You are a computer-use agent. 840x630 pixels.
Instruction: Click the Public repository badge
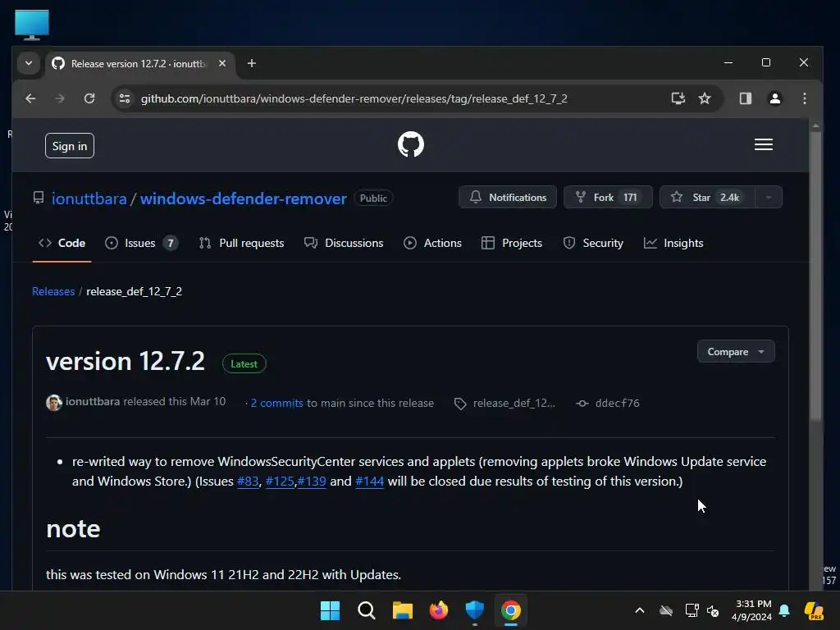pyautogui.click(x=373, y=199)
